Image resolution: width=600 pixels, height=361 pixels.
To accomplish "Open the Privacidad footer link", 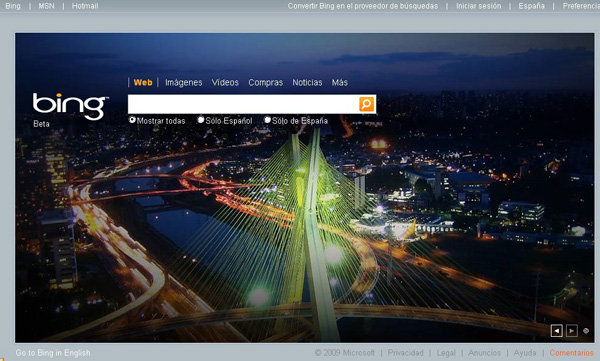I will pyautogui.click(x=406, y=353).
